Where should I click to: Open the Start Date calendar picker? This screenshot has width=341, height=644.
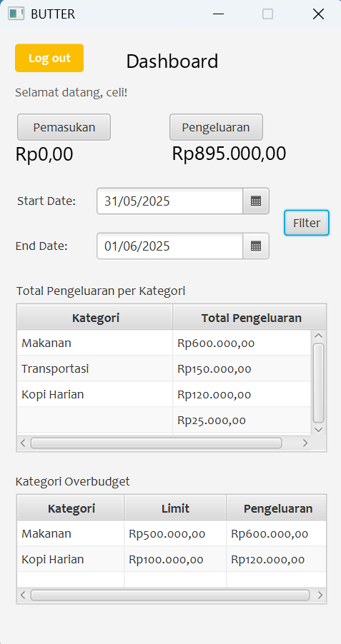point(256,201)
